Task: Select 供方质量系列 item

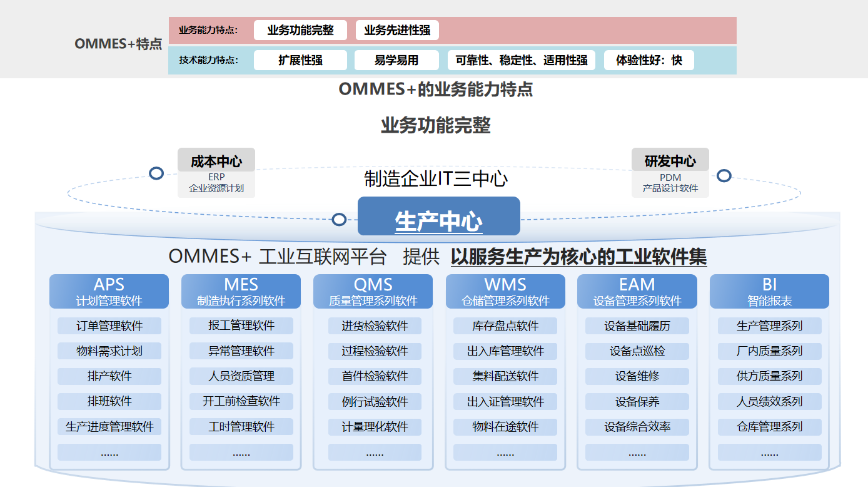Action: [x=770, y=376]
